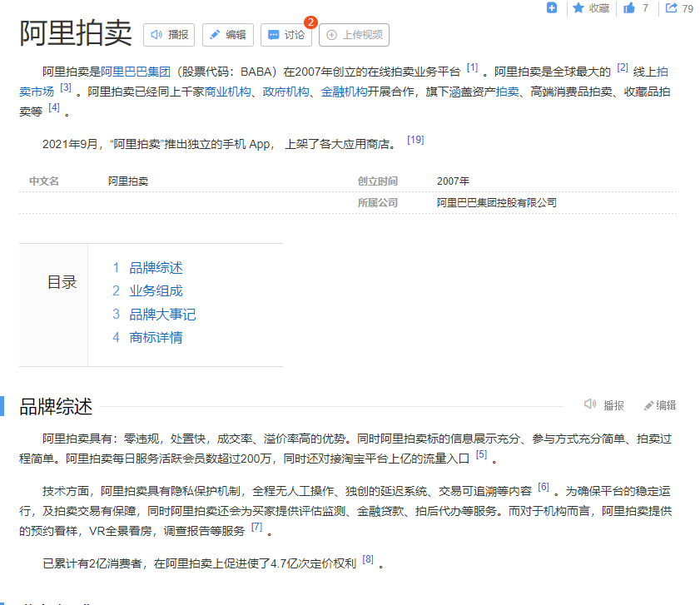Open the 阿里巴巴集团 link
The image size is (700, 605).
point(136,72)
